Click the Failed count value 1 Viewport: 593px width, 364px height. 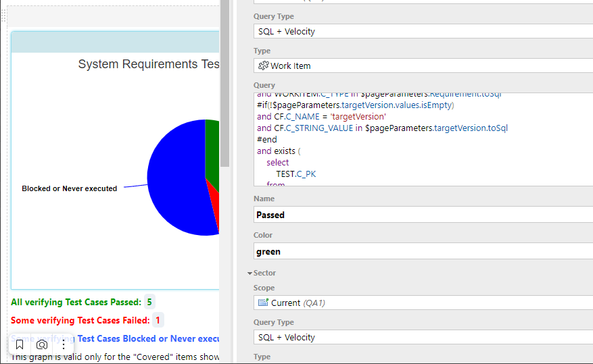click(158, 320)
